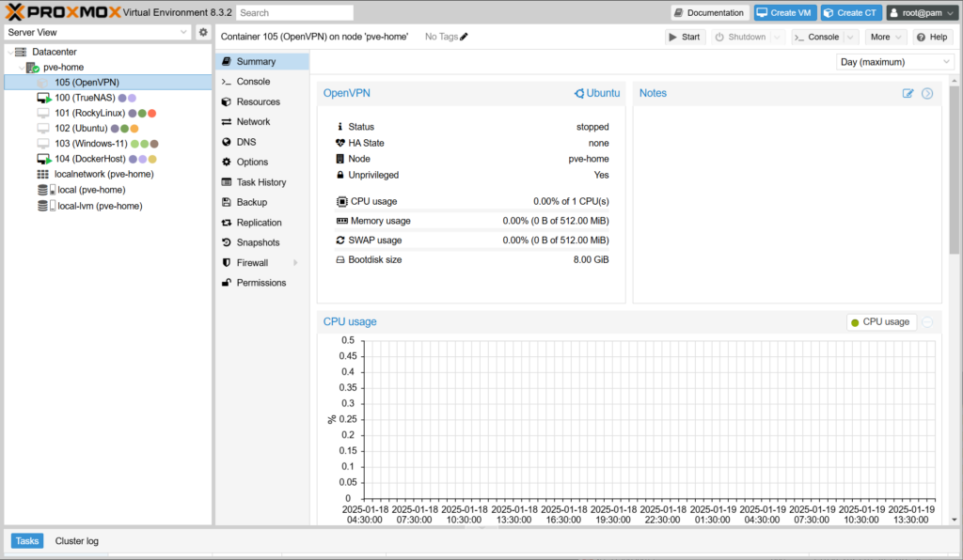Open the Firewall section

pos(252,263)
